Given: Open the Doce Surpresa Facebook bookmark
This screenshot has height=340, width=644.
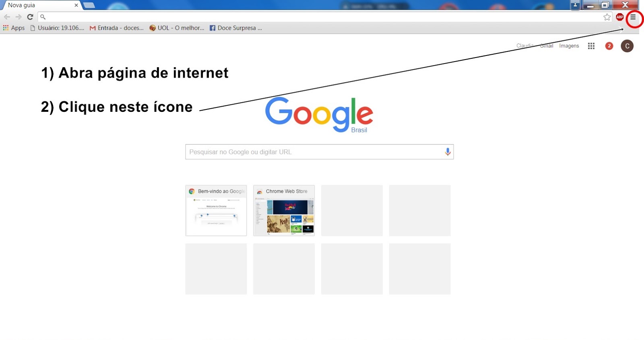Looking at the screenshot, I should pos(236,28).
